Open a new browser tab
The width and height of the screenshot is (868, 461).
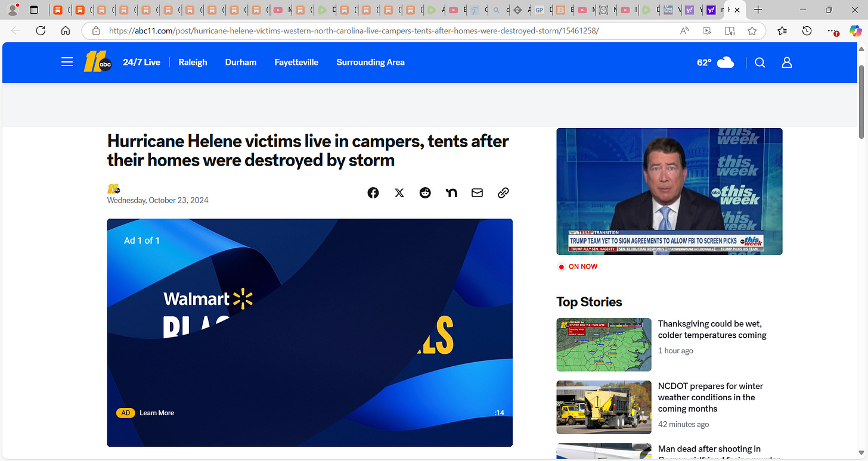(x=758, y=10)
